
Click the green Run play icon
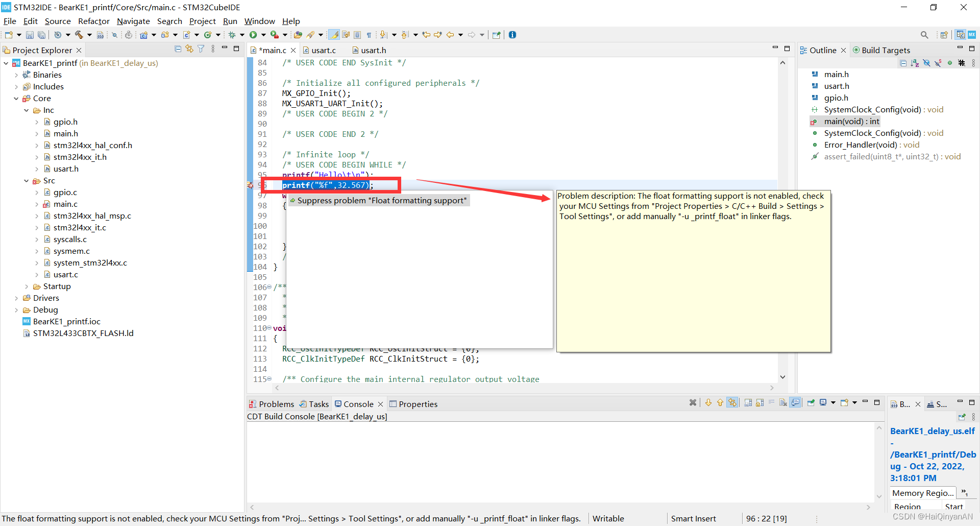point(253,35)
